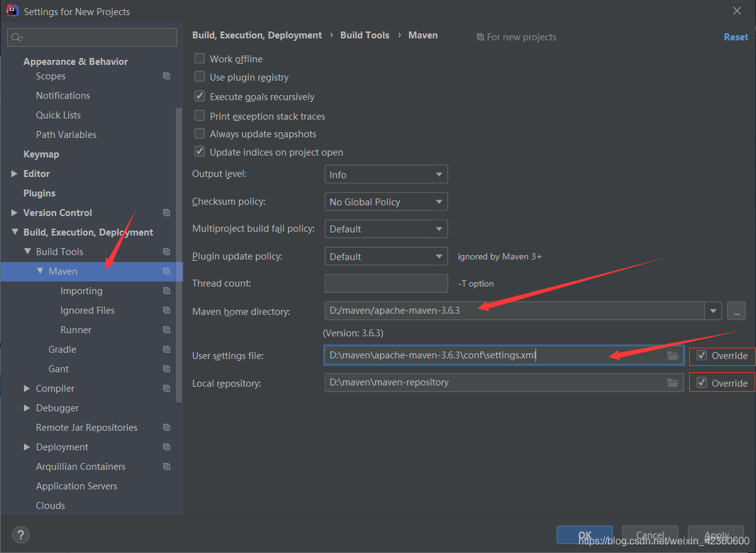Click the project-level icon beside Version Control
756x553 pixels.
[166, 213]
